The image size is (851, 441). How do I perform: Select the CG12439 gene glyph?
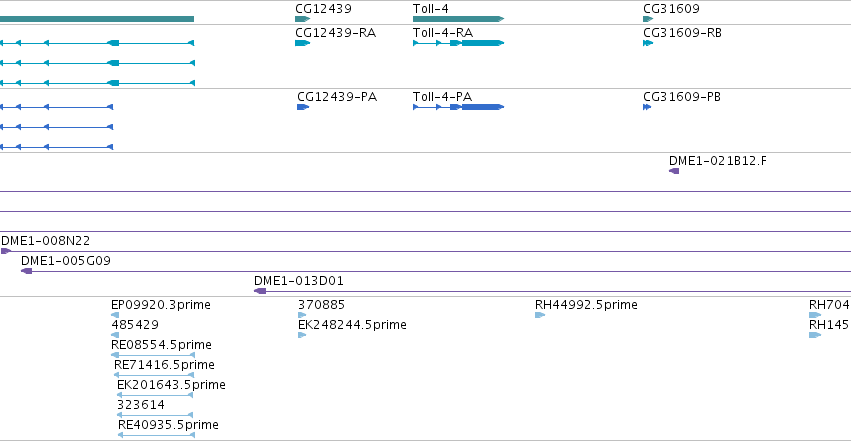click(302, 19)
